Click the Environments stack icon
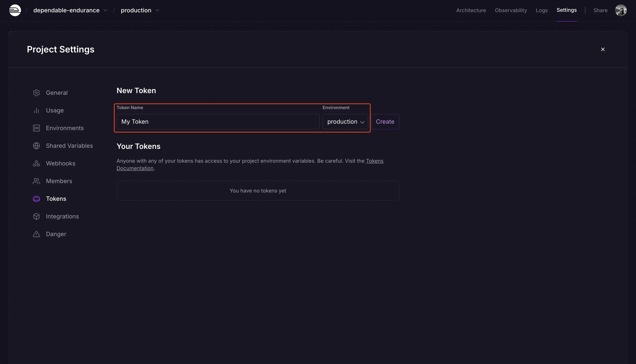This screenshot has height=364, width=636. [36, 128]
